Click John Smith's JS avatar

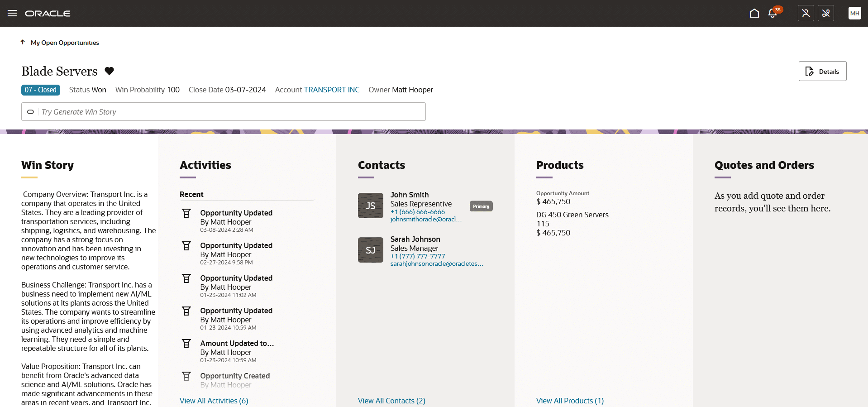pos(370,206)
